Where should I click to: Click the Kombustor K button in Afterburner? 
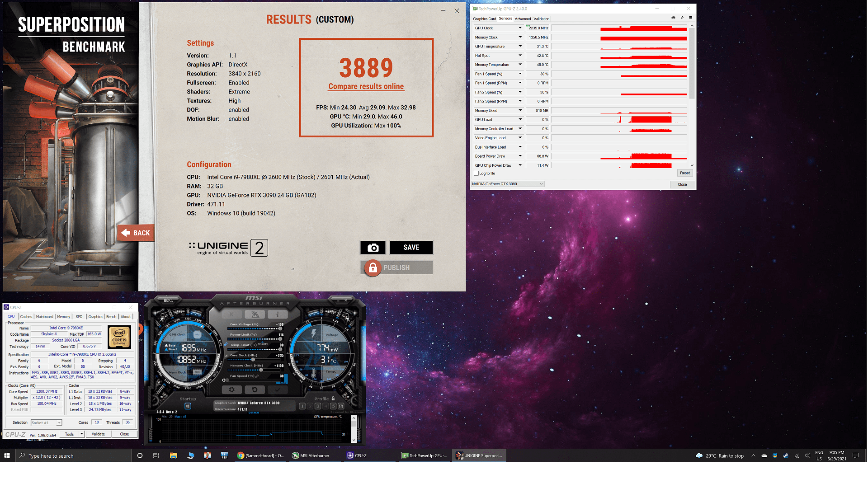[x=232, y=314]
